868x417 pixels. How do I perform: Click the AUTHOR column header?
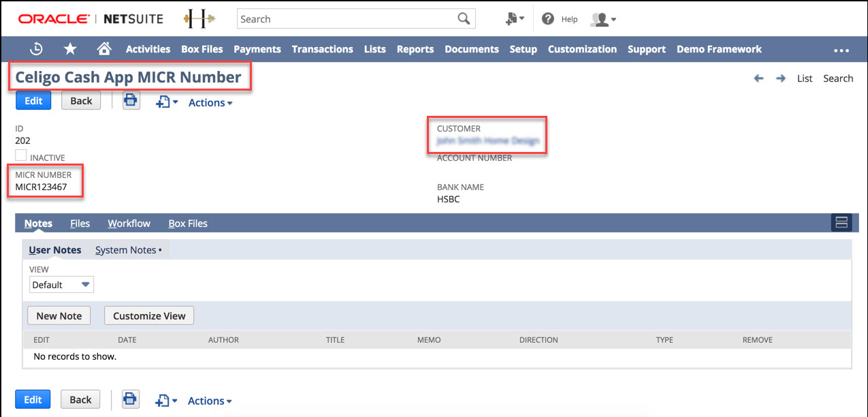tap(223, 340)
